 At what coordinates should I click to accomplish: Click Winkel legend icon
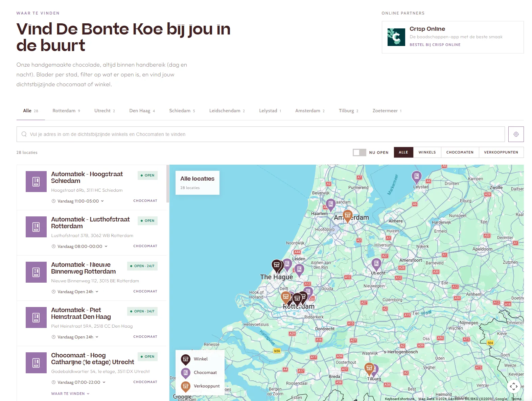coord(185,359)
